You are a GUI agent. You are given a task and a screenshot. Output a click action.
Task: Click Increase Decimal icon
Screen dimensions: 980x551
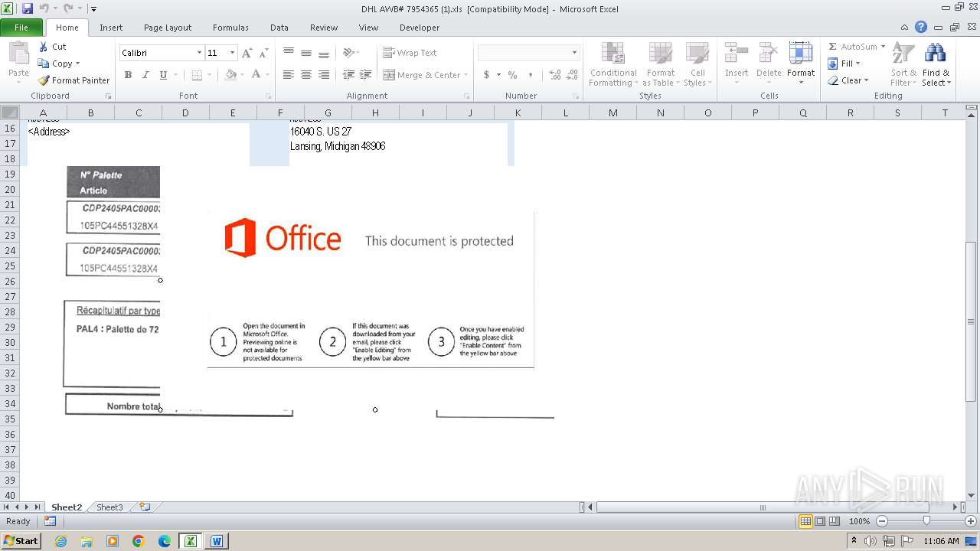(x=555, y=75)
